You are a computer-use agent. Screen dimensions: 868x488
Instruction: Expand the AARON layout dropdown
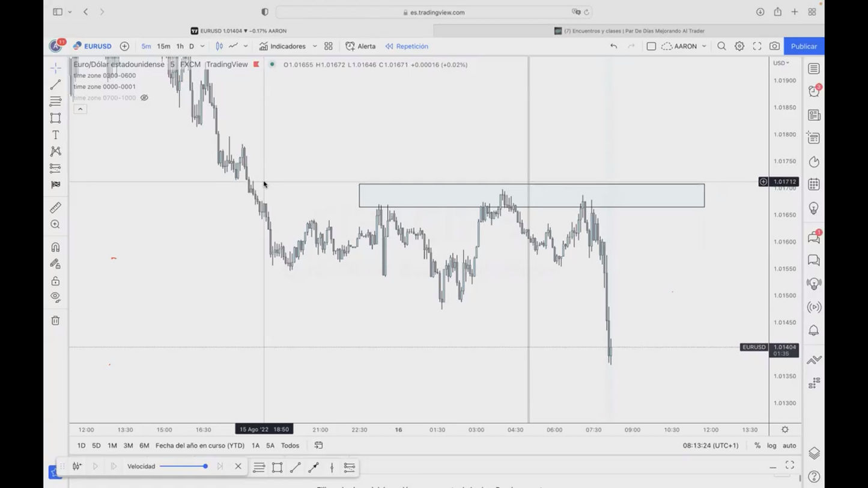coord(704,46)
